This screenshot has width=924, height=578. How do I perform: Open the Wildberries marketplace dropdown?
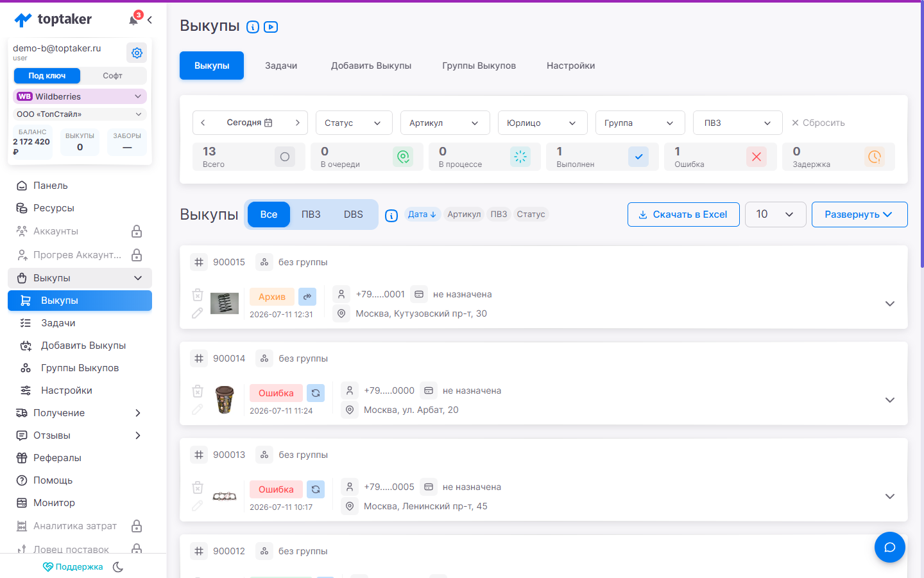click(x=80, y=96)
